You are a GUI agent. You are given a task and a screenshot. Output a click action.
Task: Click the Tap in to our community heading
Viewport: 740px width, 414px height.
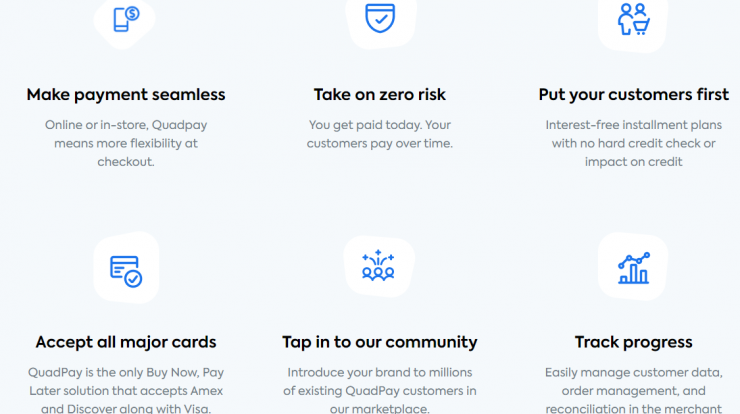pyautogui.click(x=380, y=342)
